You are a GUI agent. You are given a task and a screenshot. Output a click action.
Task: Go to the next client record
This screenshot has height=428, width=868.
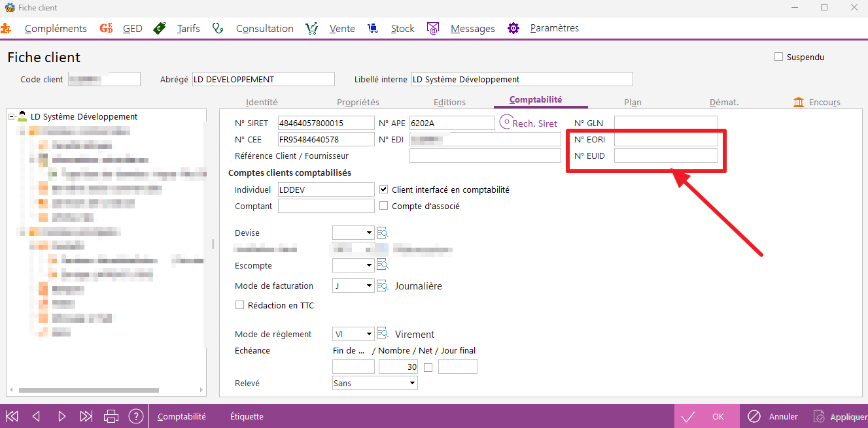point(61,416)
